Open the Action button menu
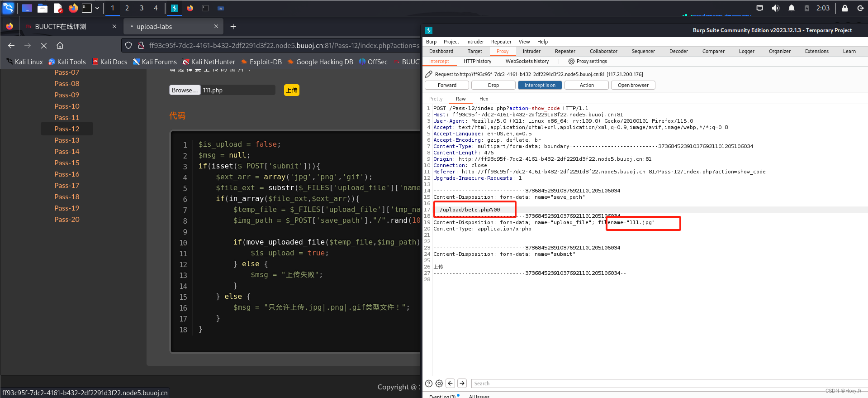 pos(587,85)
